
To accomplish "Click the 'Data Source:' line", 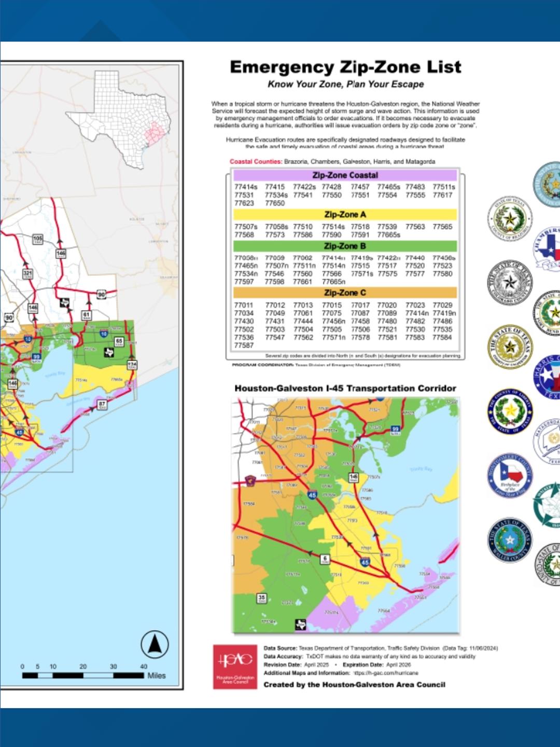I will 381,648.
